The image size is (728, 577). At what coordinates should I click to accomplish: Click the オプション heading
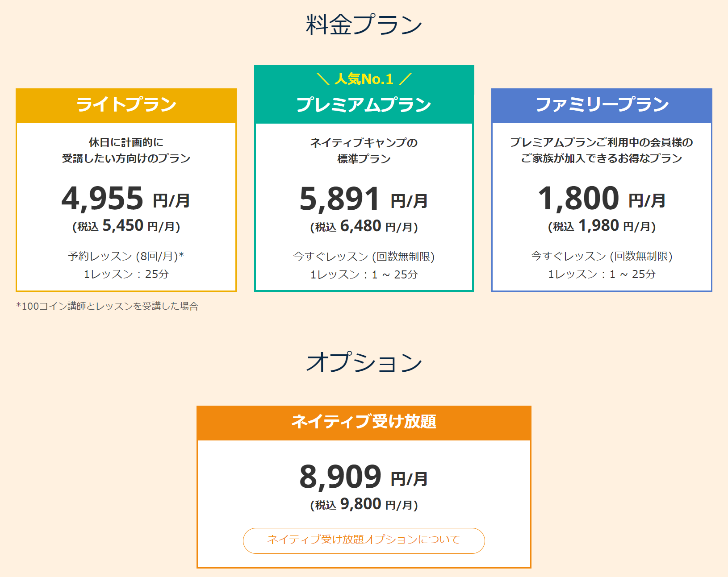coord(364,362)
